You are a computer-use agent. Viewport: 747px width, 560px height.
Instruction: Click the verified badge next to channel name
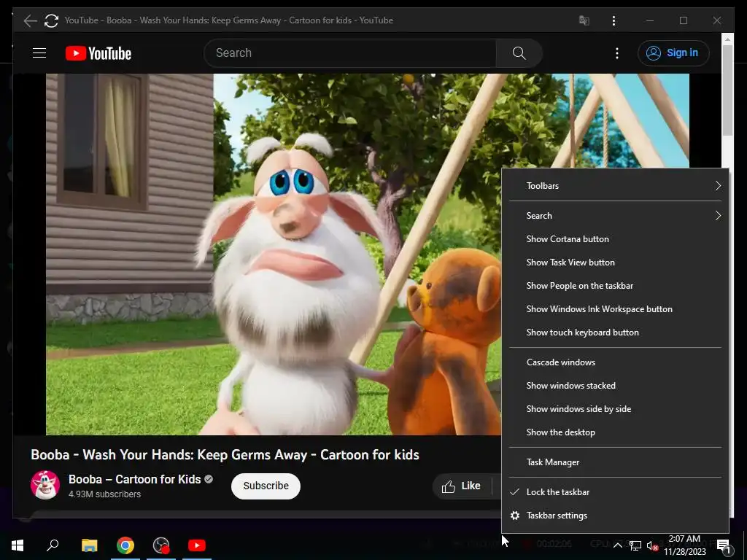pyautogui.click(x=209, y=479)
